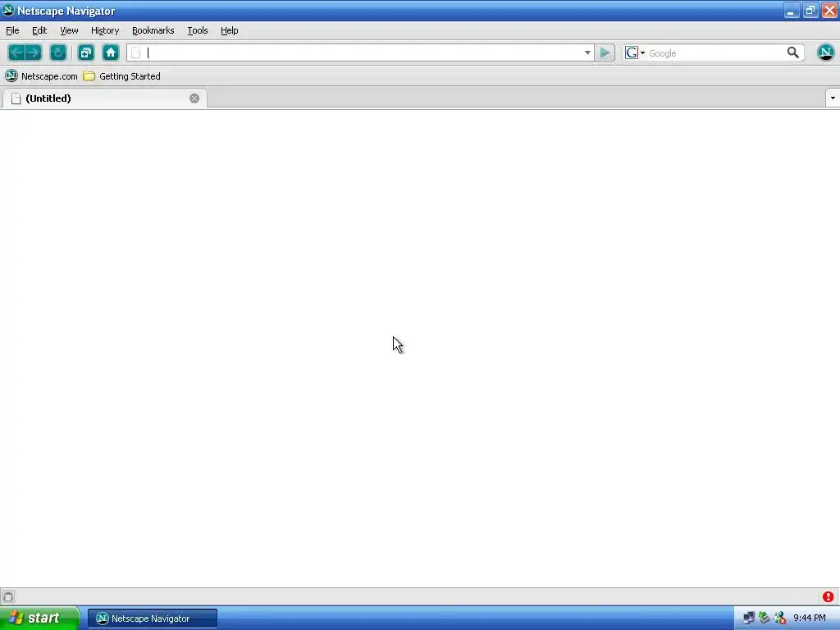840x630 pixels.
Task: Click inside the URL address field
Action: pos(363,52)
